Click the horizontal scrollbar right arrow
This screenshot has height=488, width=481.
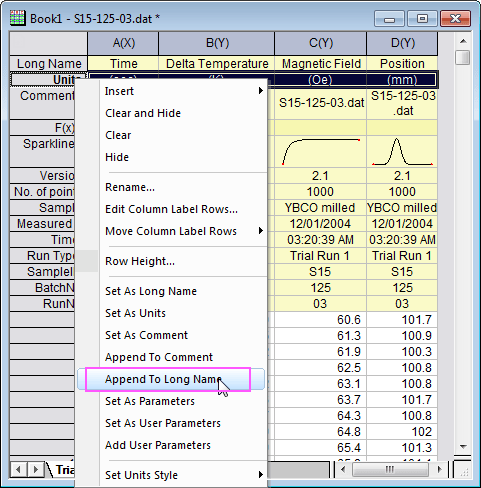(x=440, y=470)
